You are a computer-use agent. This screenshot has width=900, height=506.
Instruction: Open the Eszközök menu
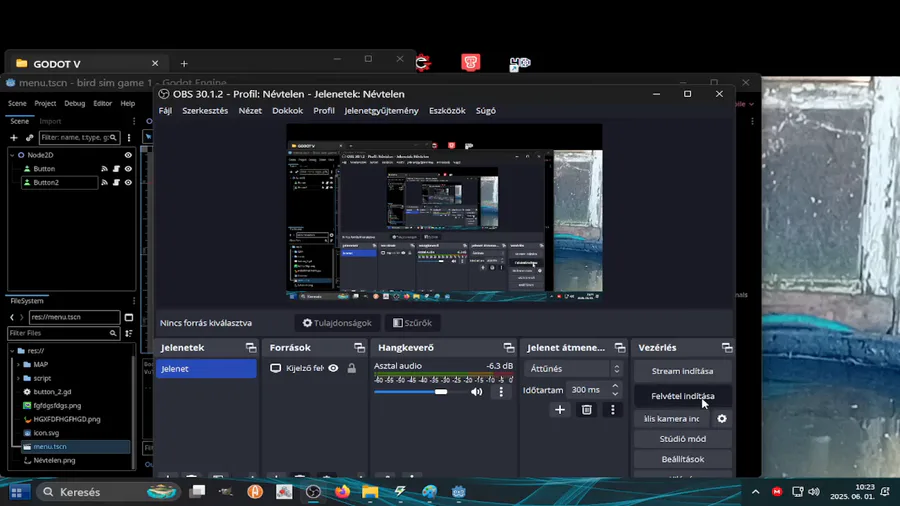(x=447, y=111)
